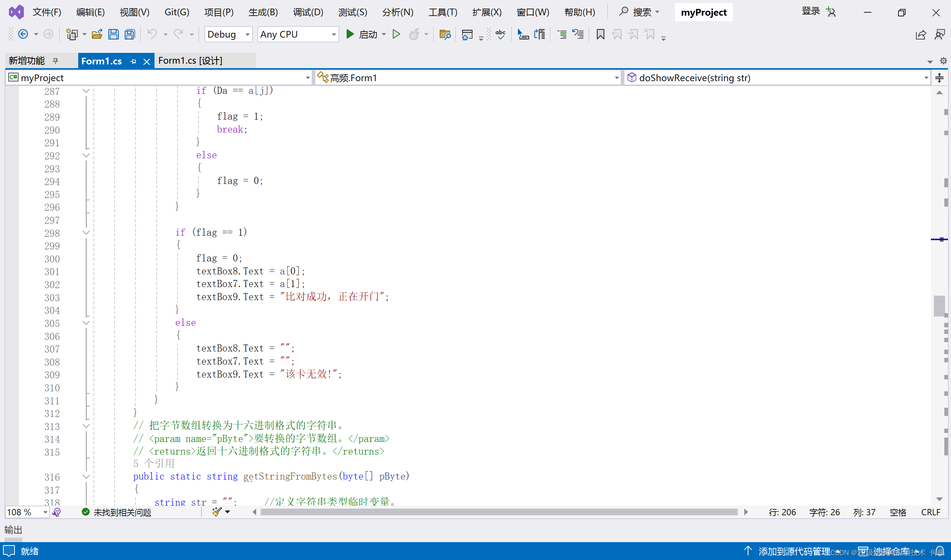
Task: Collapse the comment region at line 313
Action: click(x=86, y=426)
